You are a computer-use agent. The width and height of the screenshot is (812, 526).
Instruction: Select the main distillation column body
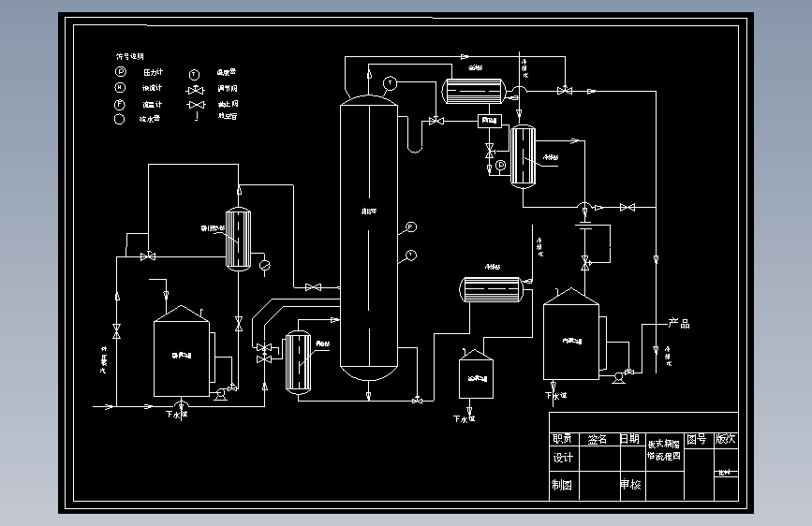tap(369, 238)
